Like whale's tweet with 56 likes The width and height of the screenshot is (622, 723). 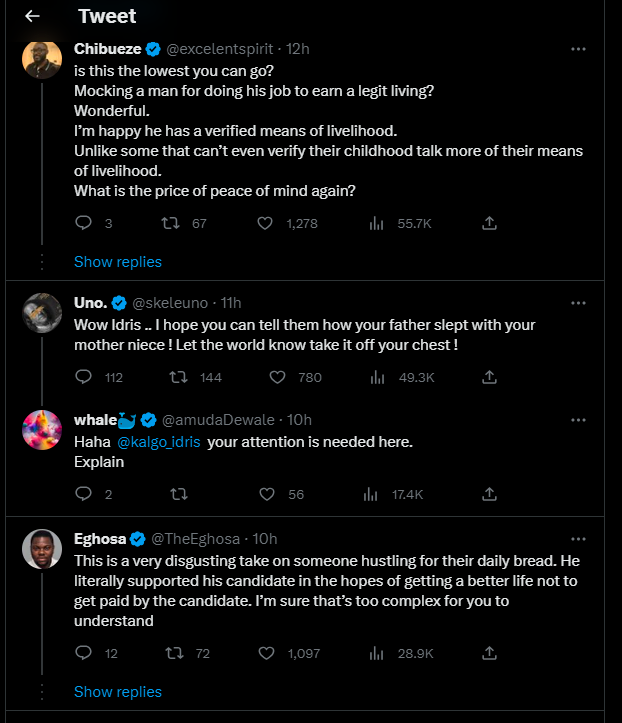265,493
